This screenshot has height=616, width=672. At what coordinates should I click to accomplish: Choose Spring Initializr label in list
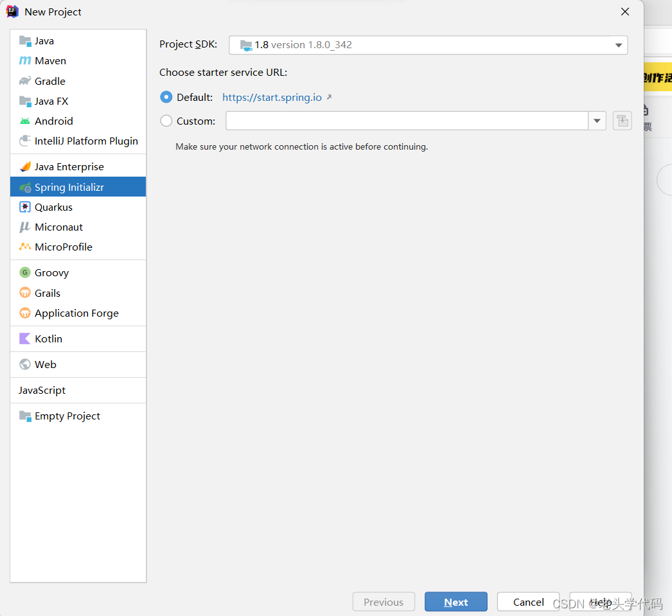tap(69, 187)
